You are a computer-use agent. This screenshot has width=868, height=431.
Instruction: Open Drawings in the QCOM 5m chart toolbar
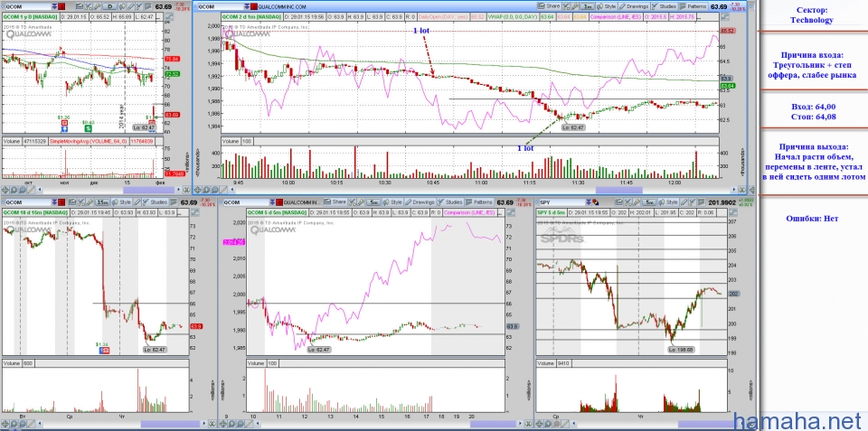tap(419, 201)
